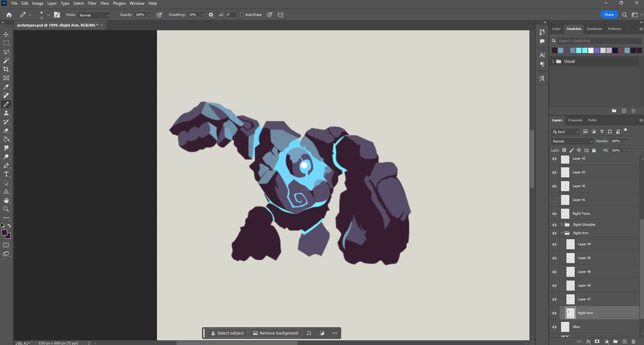
Task: Open smoothing options gear icon
Action: coord(211,15)
